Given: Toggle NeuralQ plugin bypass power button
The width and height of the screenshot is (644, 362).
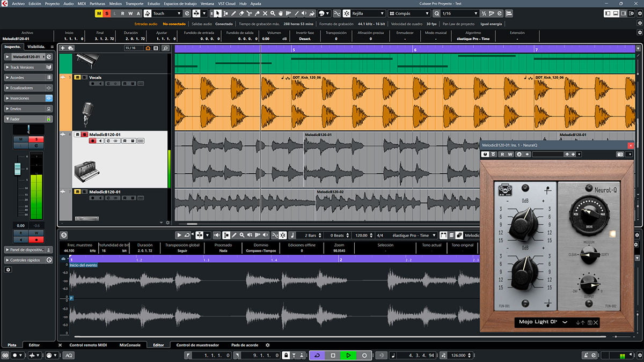Looking at the screenshot, I should point(485,154).
